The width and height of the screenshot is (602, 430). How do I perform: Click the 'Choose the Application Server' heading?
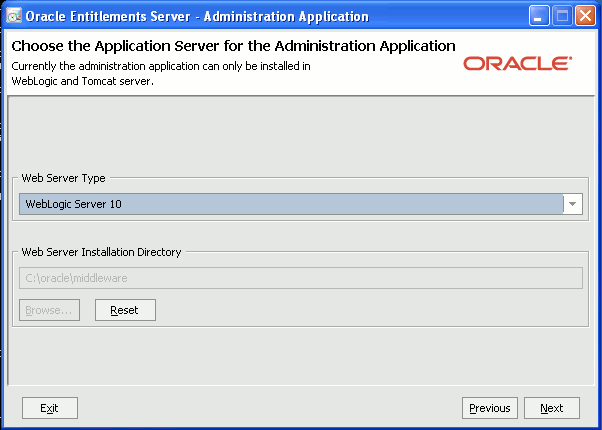click(x=233, y=46)
